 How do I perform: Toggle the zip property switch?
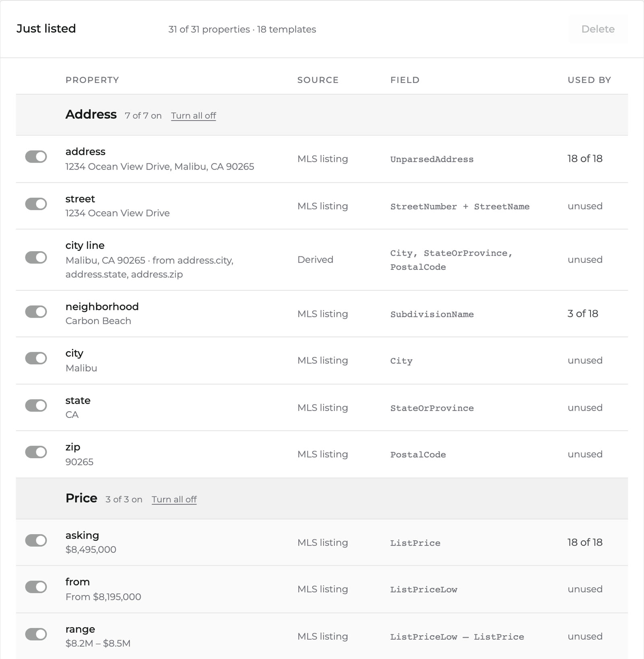(x=36, y=452)
